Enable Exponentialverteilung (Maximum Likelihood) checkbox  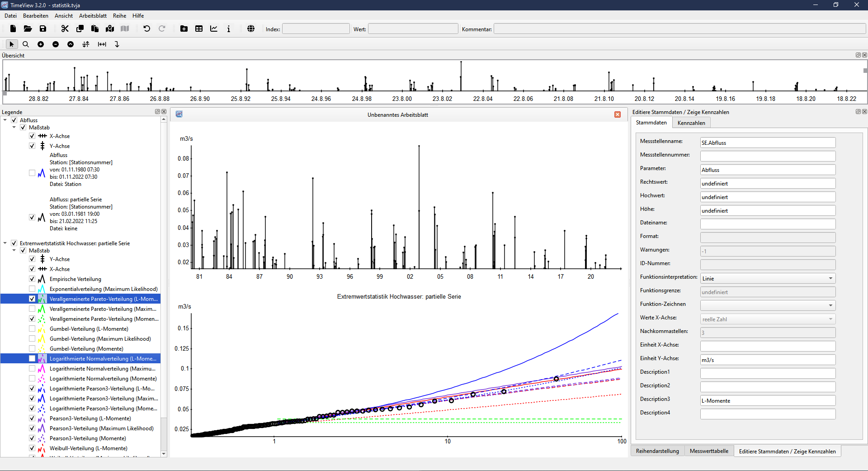coord(32,289)
